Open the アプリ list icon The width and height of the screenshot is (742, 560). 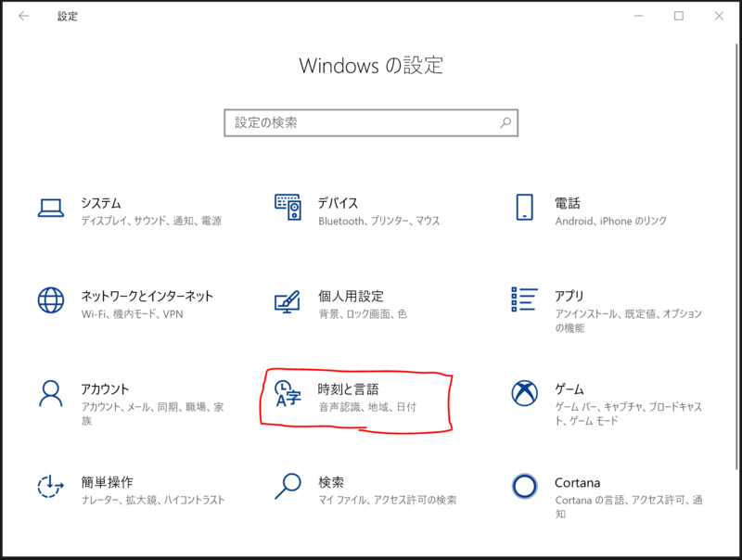click(524, 299)
